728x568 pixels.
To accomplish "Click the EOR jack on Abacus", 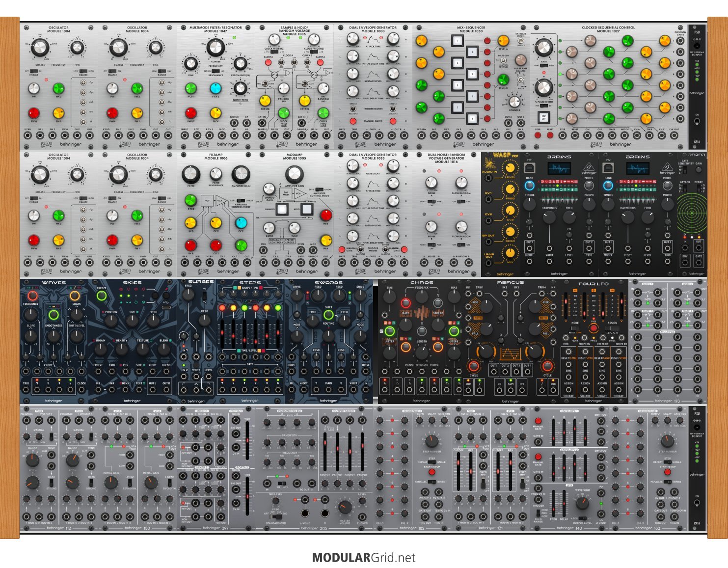I will (468, 391).
